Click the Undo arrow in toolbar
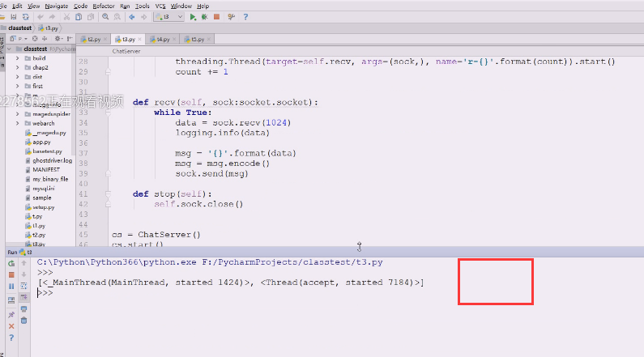644x357 pixels. coord(41,17)
